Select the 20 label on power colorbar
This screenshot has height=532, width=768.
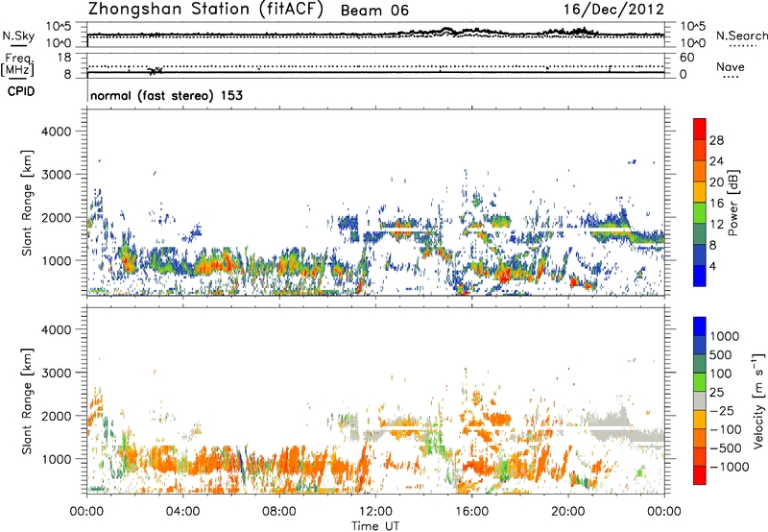716,182
